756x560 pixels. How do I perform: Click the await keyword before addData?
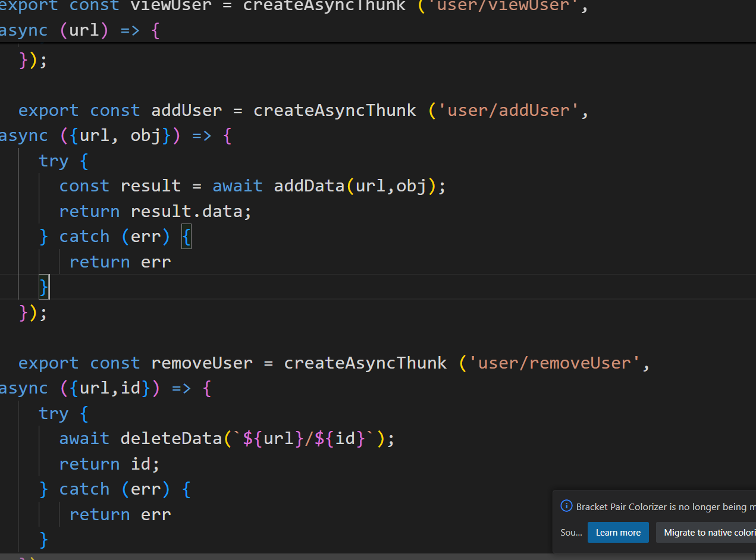coord(237,186)
